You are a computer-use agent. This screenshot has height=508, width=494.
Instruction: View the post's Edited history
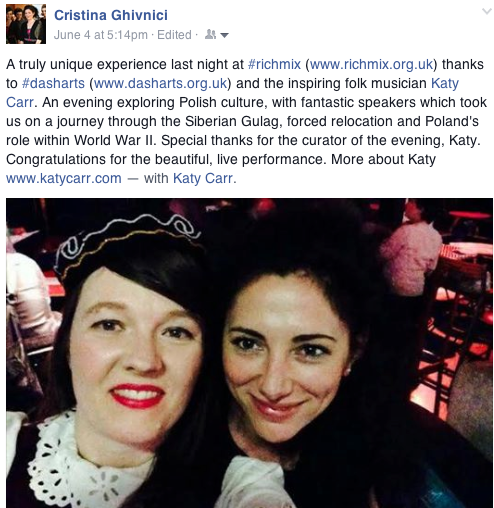174,35
